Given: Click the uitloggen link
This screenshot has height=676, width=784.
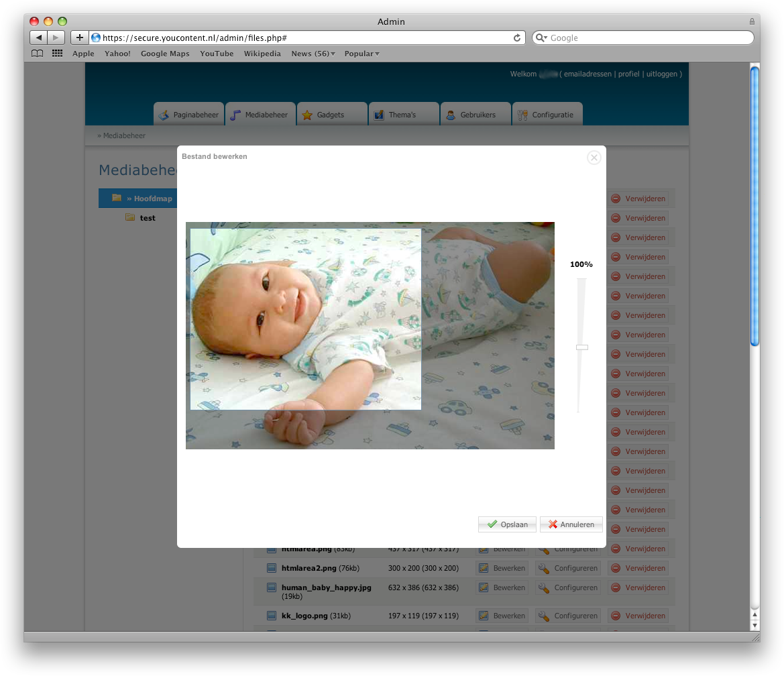Looking at the screenshot, I should point(661,74).
